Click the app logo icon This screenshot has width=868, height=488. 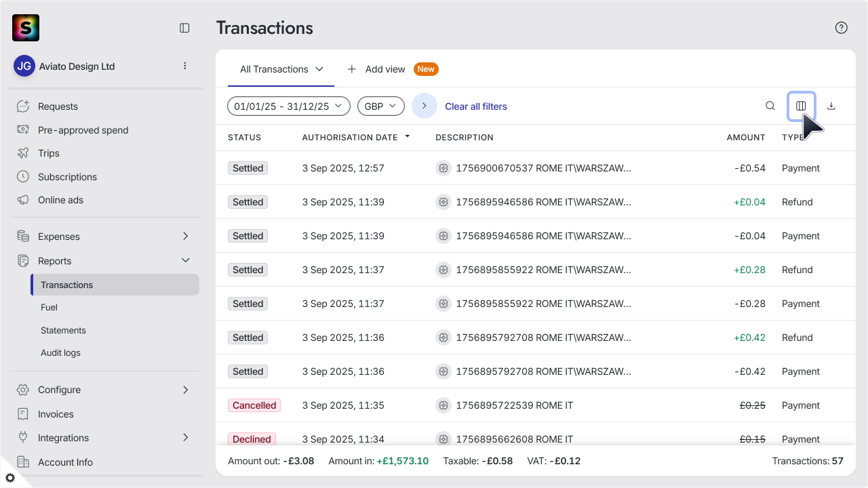pyautogui.click(x=26, y=28)
